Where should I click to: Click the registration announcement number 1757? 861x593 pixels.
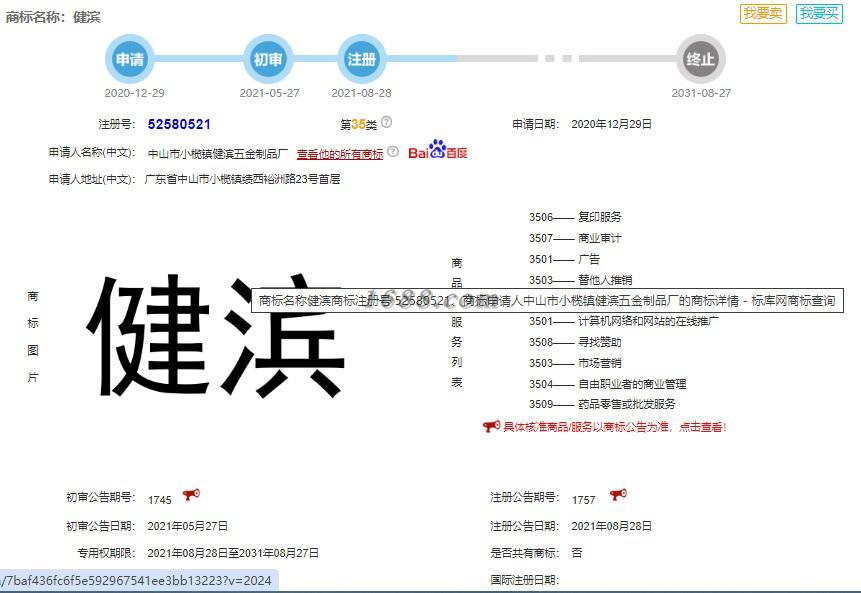(x=583, y=500)
